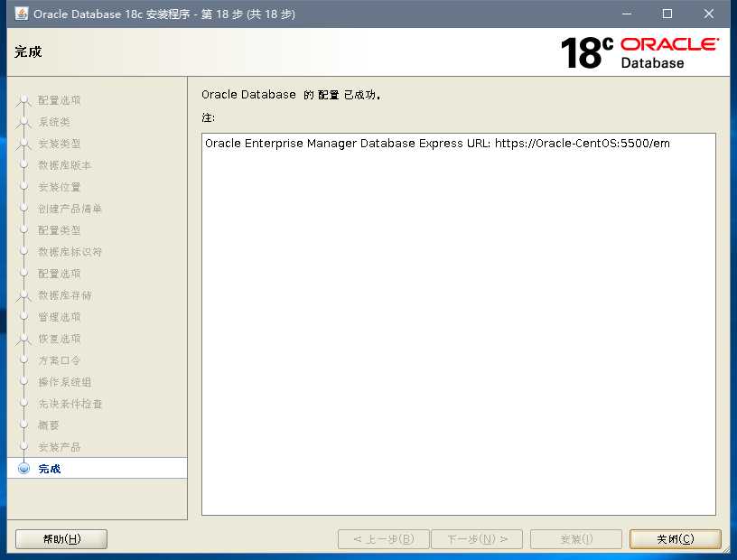Select the 安装类型 step in sidebar
This screenshot has height=560, width=737.
click(60, 144)
